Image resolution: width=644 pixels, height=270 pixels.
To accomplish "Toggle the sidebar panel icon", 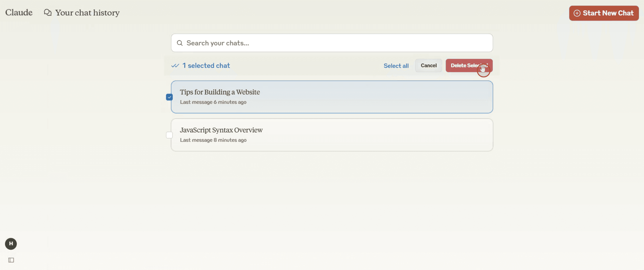I will 11,260.
